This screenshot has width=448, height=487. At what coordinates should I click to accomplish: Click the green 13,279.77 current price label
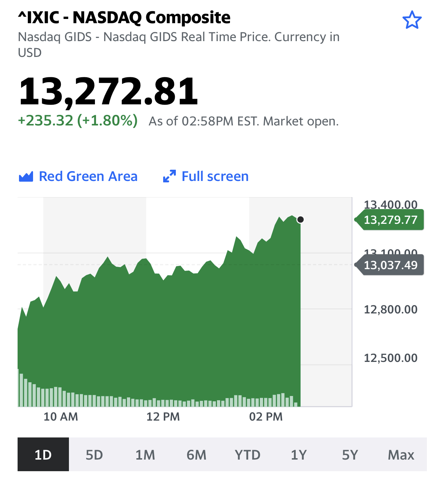pos(390,220)
